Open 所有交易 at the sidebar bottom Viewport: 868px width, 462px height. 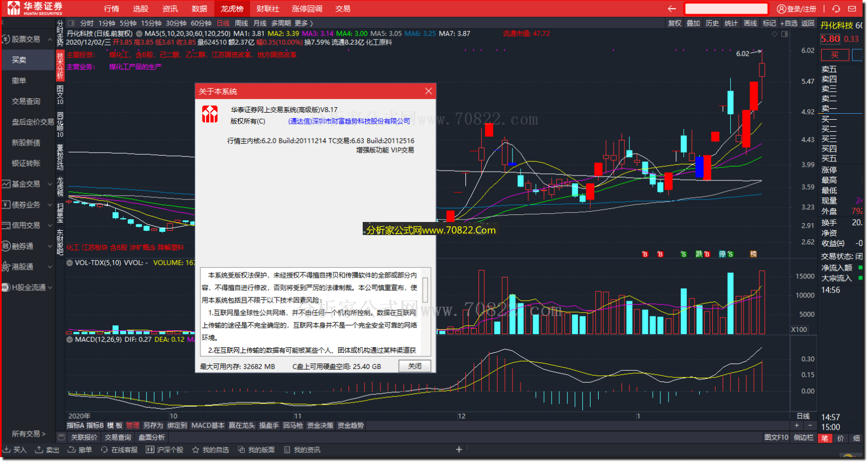click(x=28, y=434)
